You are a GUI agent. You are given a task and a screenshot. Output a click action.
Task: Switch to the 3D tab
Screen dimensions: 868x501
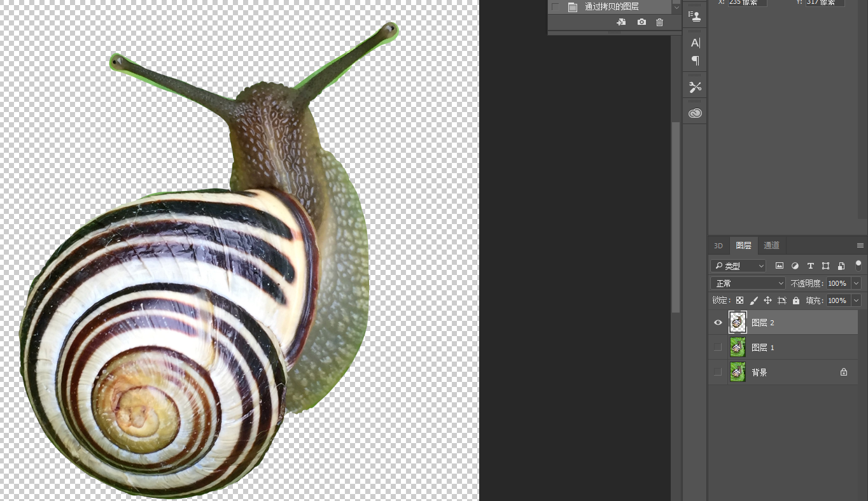718,246
